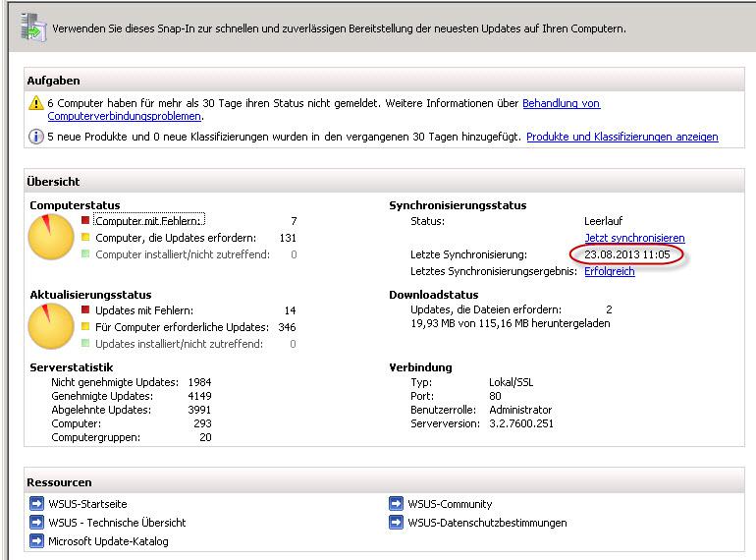Screen dimensions: 756x560
Task: Click yellow swatch beside Computer, die Updates erfordern
Action: (x=85, y=238)
